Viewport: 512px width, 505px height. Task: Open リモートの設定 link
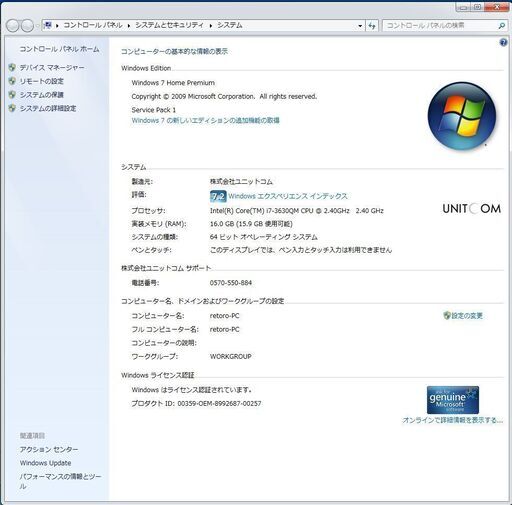41,81
